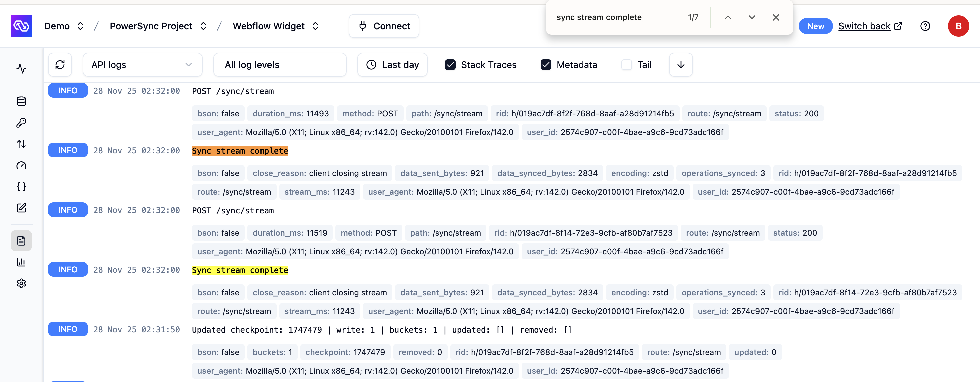Viewport: 980px width, 382px height.
Task: Disable the Stack Traces checkbox
Action: pos(450,65)
